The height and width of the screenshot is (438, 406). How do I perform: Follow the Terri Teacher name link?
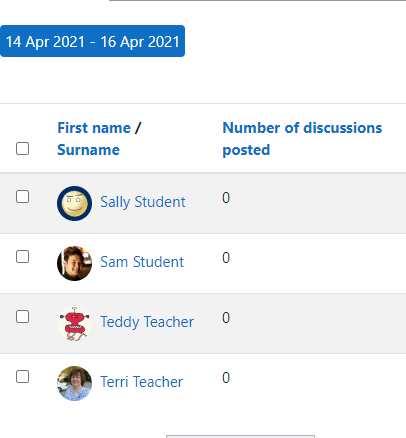(x=141, y=382)
